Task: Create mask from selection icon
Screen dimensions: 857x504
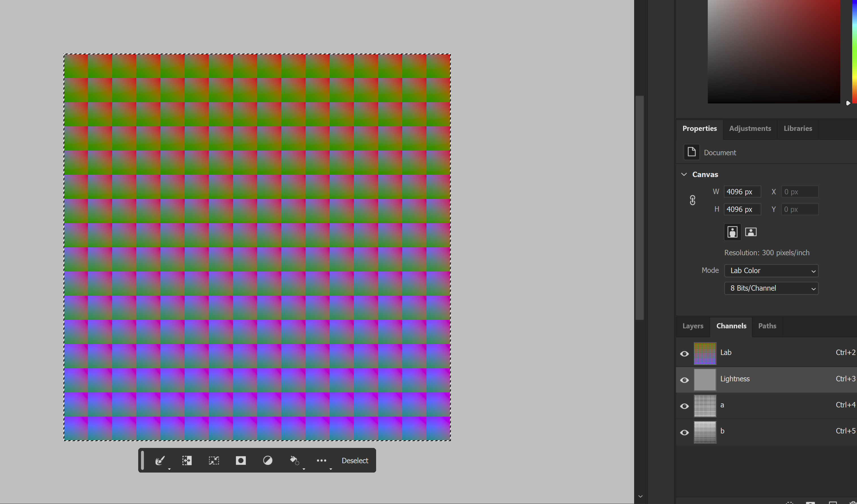Action: [x=241, y=460]
